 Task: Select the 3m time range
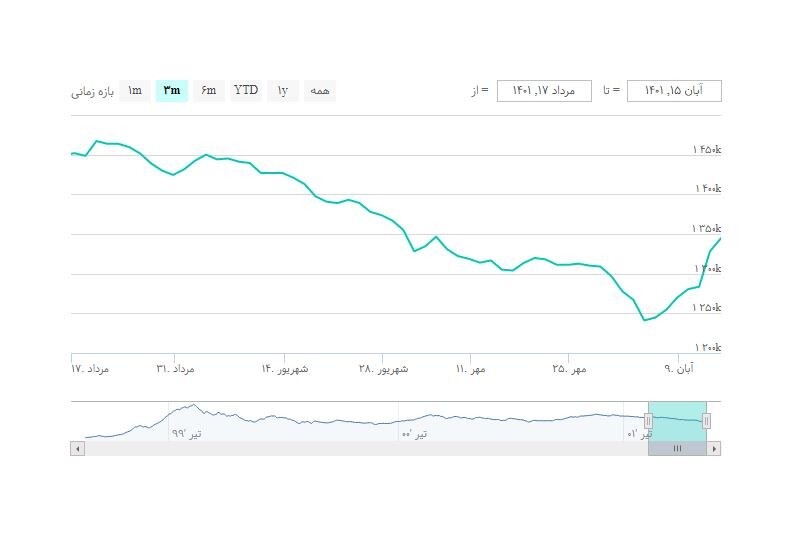172,91
